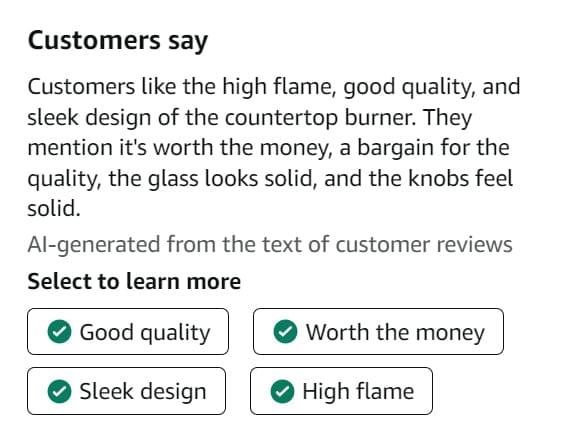Click 'Worth the money' text inside its chip
This screenshot has height=440, width=577.
pyautogui.click(x=395, y=332)
